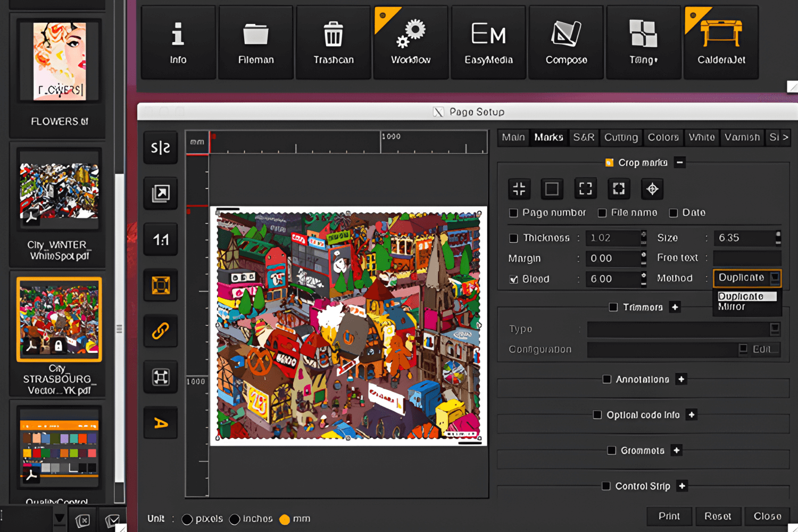The height and width of the screenshot is (532, 798).
Task: Open EasyMedia module
Action: [x=488, y=43]
